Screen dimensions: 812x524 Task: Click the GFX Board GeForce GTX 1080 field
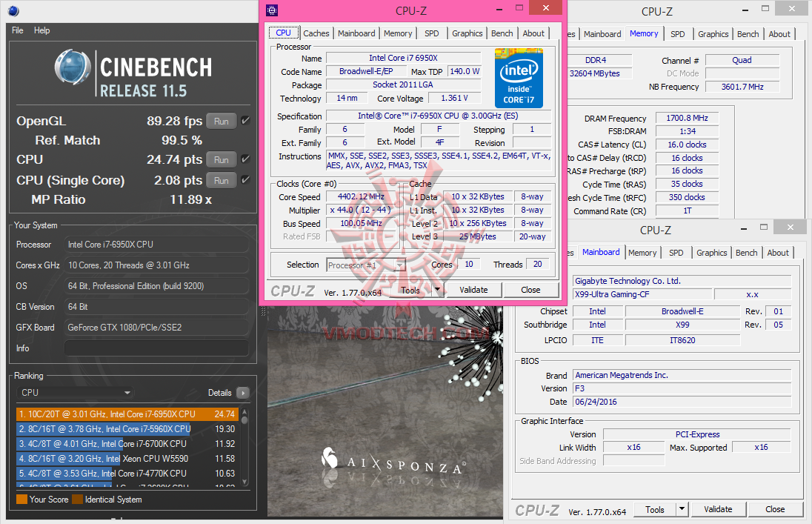(156, 328)
